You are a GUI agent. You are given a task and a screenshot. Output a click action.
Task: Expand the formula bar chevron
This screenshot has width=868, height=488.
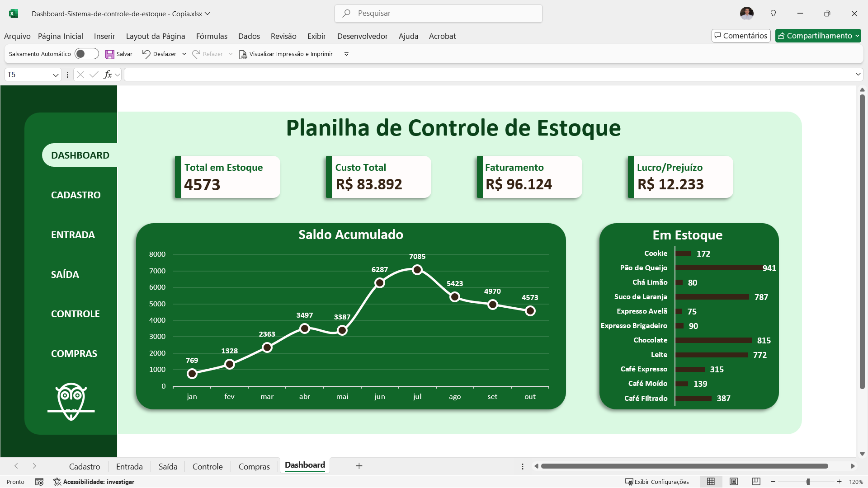(858, 74)
